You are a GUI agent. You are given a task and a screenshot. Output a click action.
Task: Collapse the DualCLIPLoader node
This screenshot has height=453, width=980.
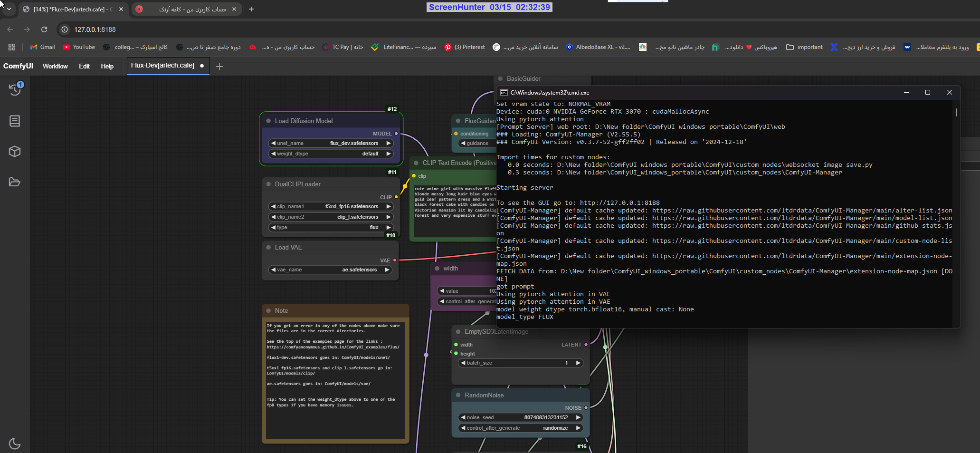(268, 184)
